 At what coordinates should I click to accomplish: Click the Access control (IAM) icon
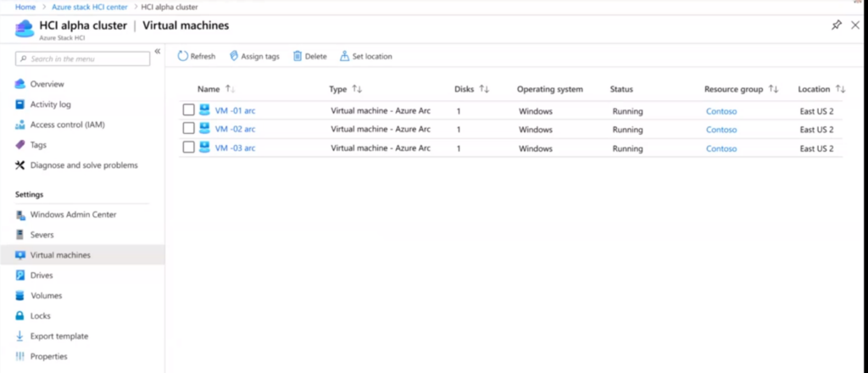20,125
